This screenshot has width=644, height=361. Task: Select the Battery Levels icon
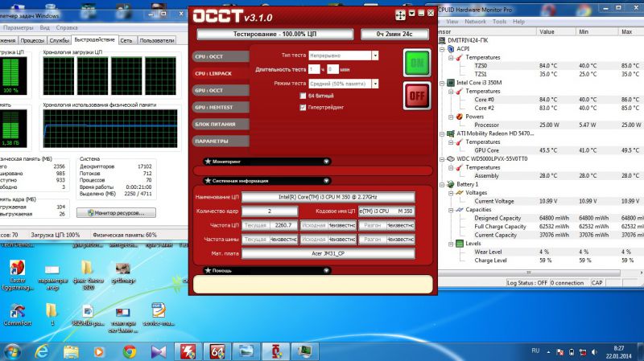pos(460,244)
